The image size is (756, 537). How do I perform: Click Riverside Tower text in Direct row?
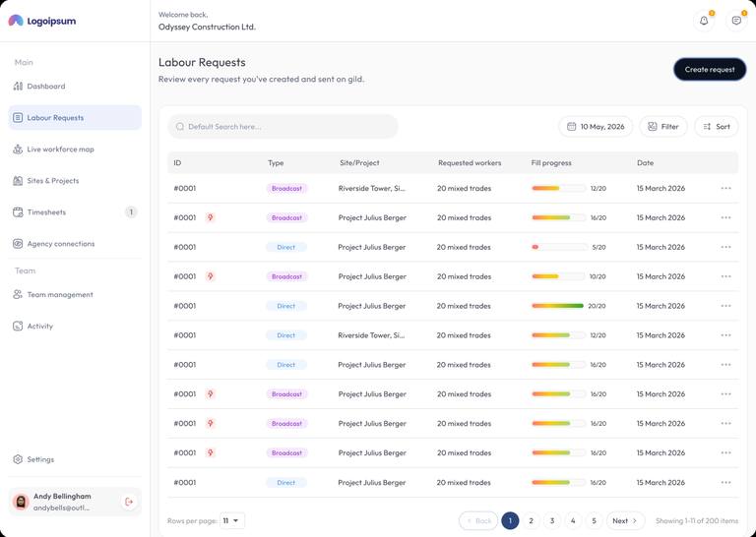tap(371, 335)
